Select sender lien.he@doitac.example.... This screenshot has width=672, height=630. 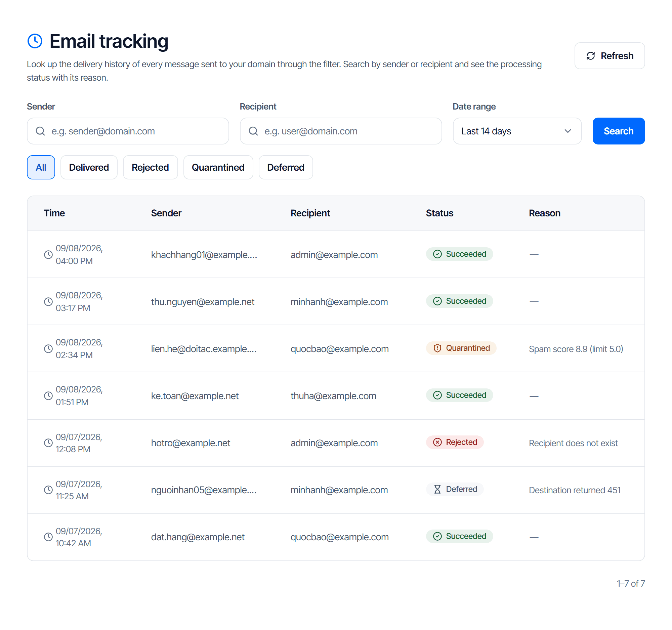pyautogui.click(x=204, y=349)
